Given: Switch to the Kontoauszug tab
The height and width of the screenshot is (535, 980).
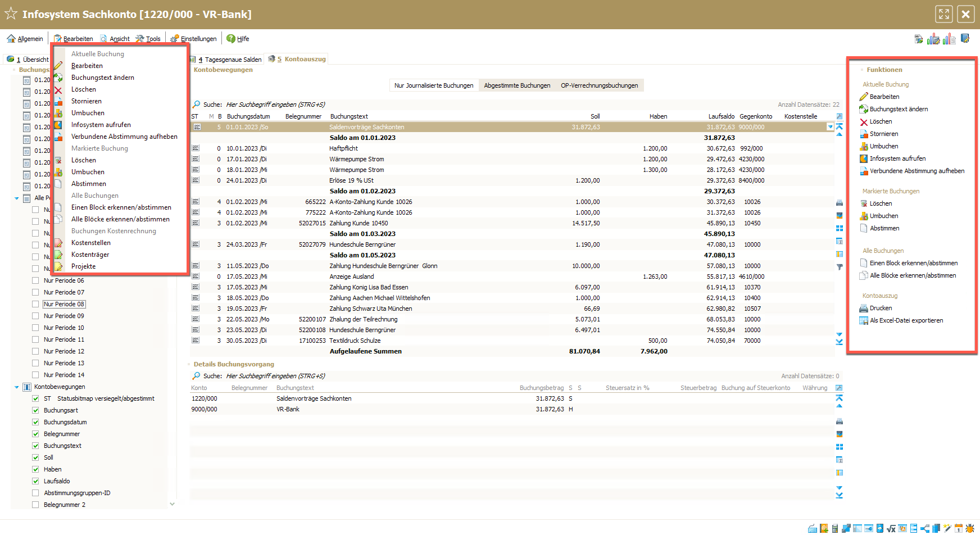Looking at the screenshot, I should pyautogui.click(x=304, y=59).
